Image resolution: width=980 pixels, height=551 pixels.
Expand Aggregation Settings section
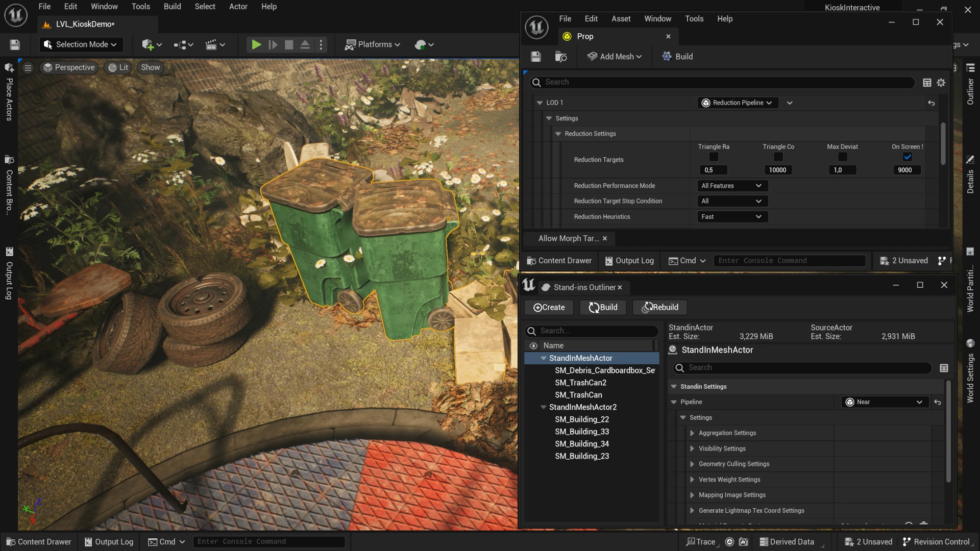coord(692,433)
